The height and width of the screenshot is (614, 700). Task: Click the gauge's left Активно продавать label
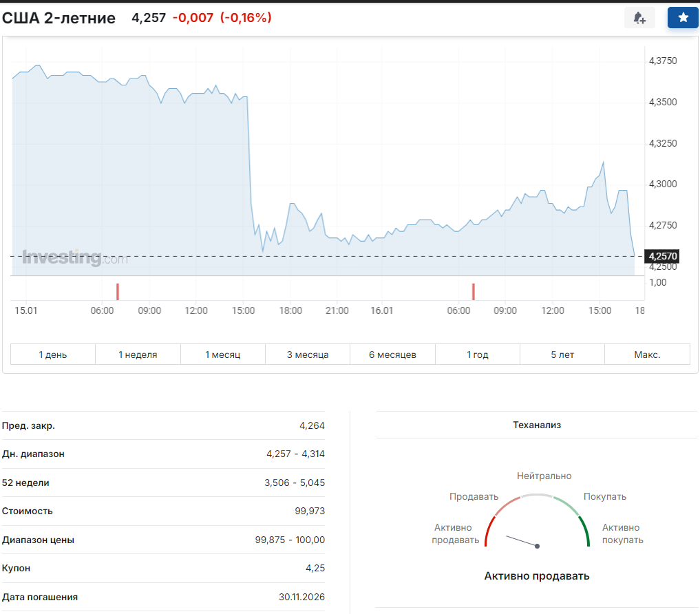456,533
